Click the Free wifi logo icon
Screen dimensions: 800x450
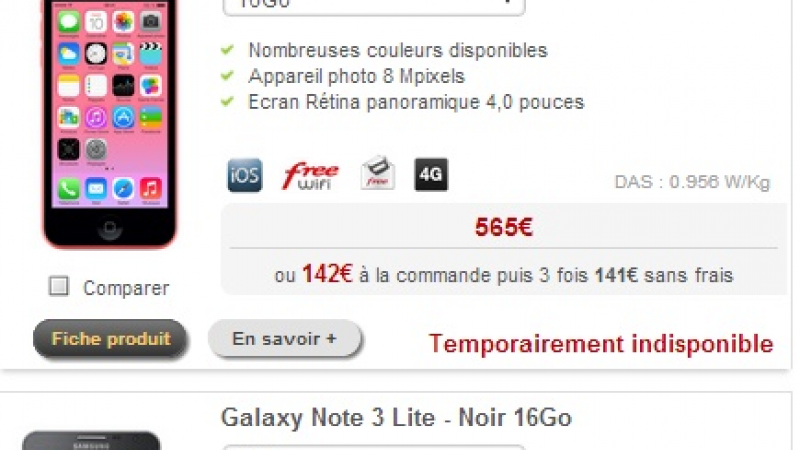[310, 176]
